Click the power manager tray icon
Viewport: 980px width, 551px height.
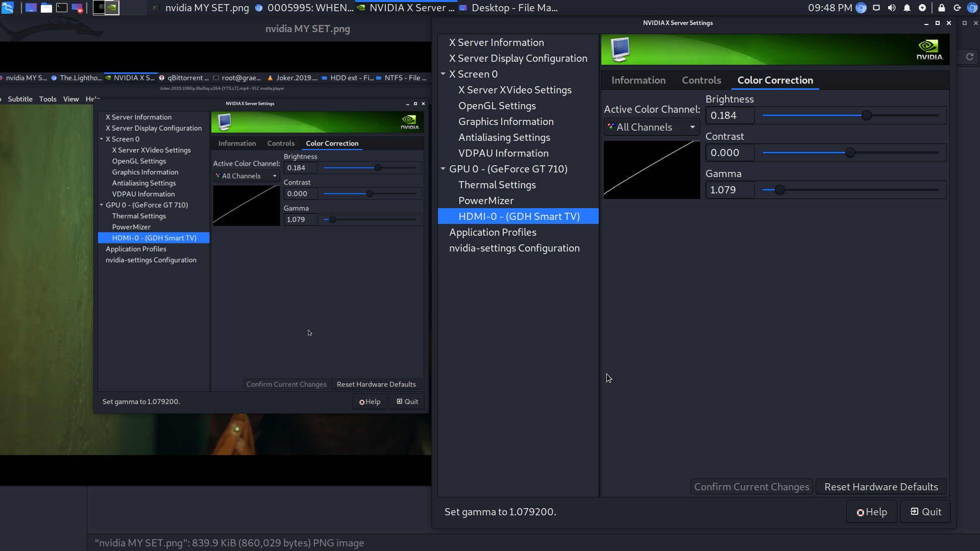(922, 8)
